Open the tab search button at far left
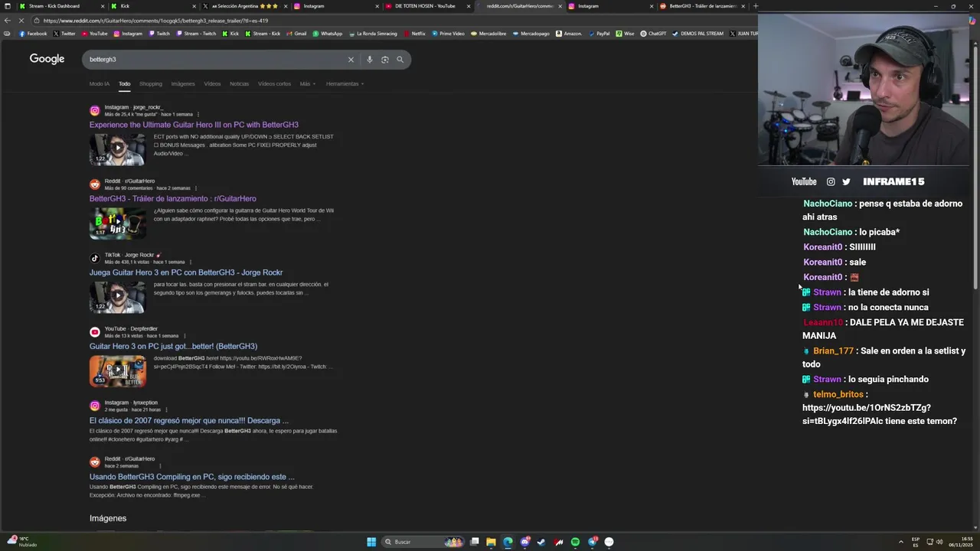 click(x=7, y=6)
